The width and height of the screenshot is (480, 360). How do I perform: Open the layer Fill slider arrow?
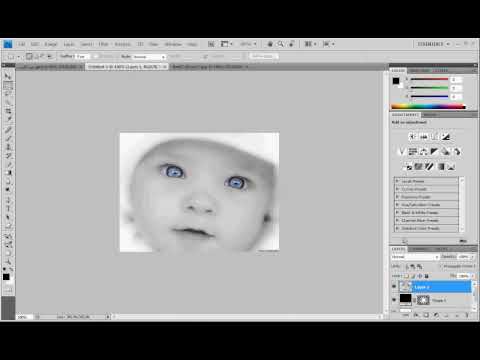coord(472,276)
